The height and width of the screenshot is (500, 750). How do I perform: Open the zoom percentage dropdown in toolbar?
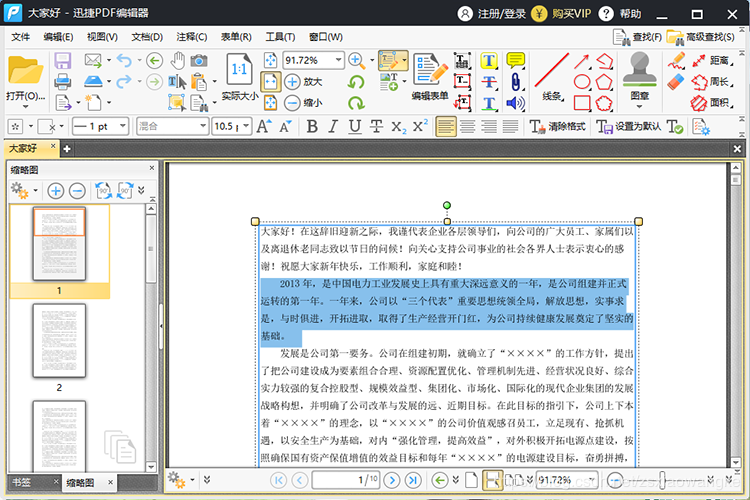pos(338,60)
